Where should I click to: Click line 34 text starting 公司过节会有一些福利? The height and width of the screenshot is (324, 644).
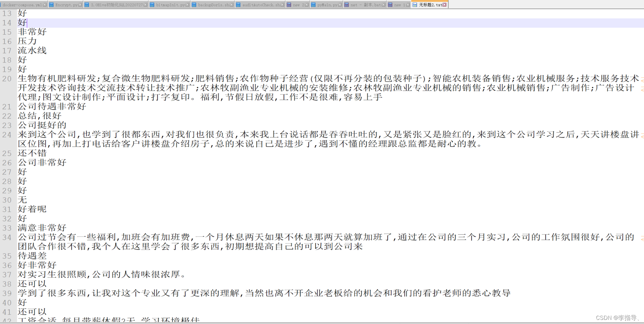326,242
